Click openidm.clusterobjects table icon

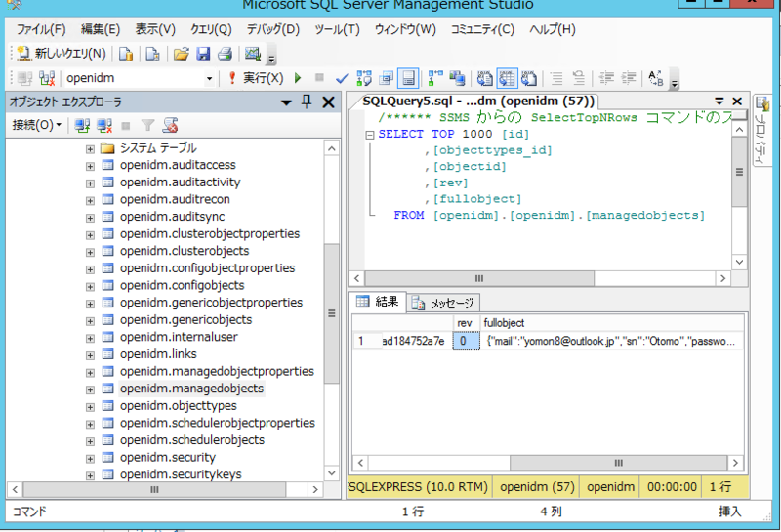click(x=107, y=251)
